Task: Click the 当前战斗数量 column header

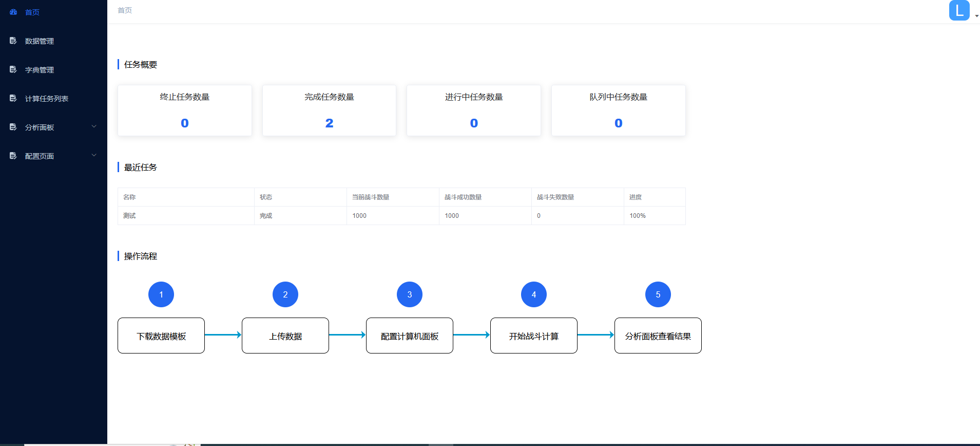Action: (x=393, y=197)
